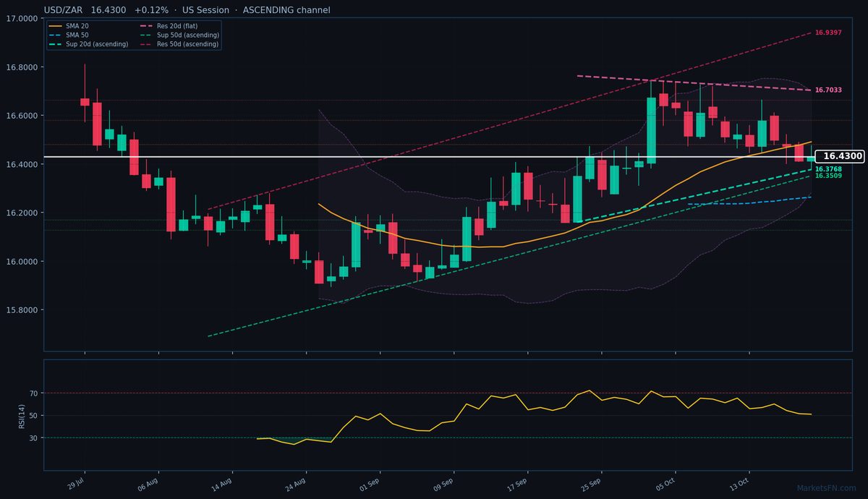The height and width of the screenshot is (499, 868).
Task: Click the 16.0000 price axis label
Action: [x=23, y=261]
